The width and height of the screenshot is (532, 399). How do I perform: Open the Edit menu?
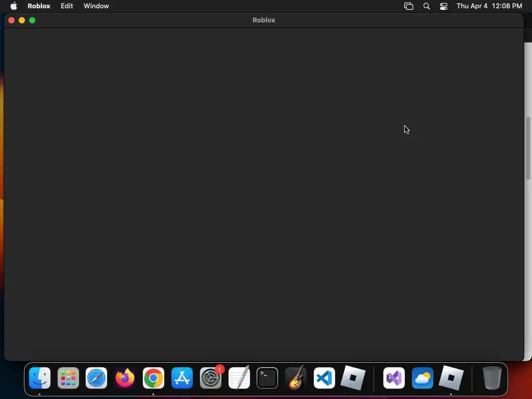coord(67,6)
